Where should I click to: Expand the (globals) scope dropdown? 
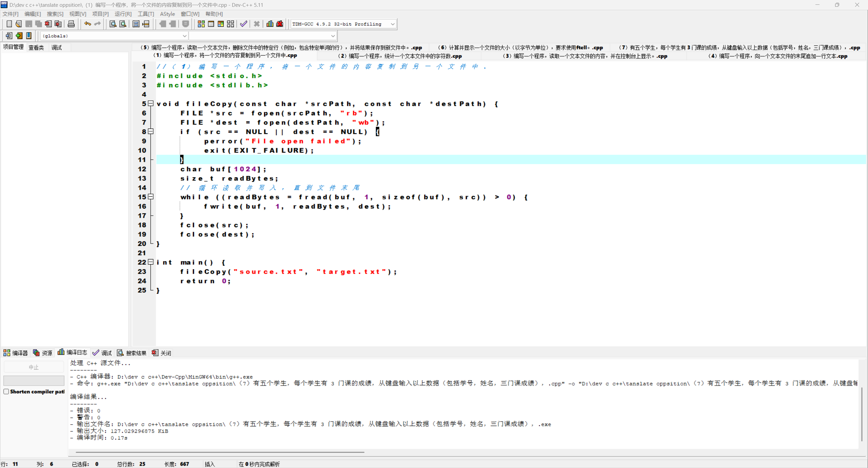[184, 36]
